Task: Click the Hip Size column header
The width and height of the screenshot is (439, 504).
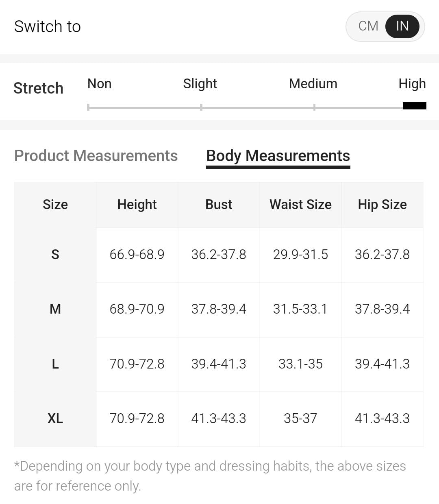Action: [382, 205]
